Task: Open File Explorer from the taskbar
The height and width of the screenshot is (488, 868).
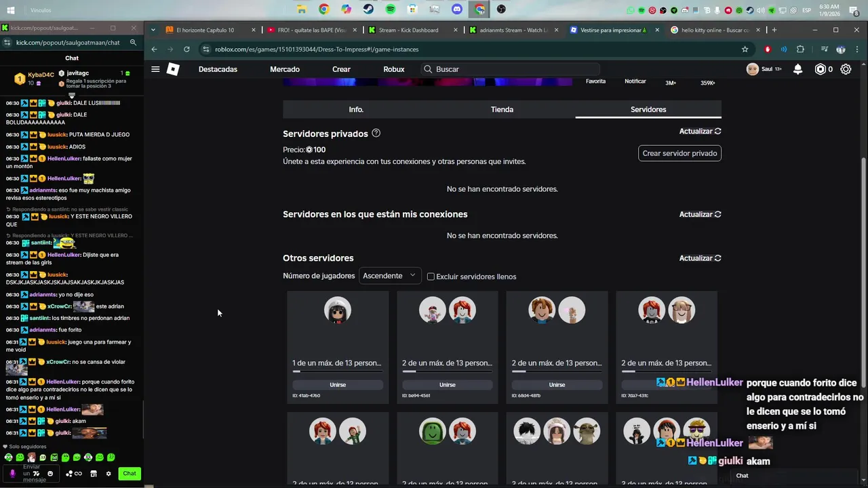Action: coord(301,9)
